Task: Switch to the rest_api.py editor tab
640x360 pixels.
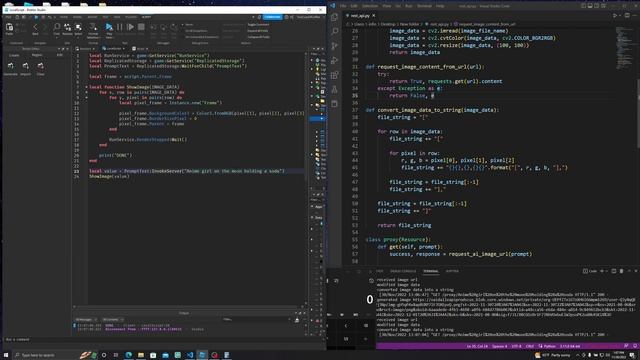Action: (x=359, y=16)
